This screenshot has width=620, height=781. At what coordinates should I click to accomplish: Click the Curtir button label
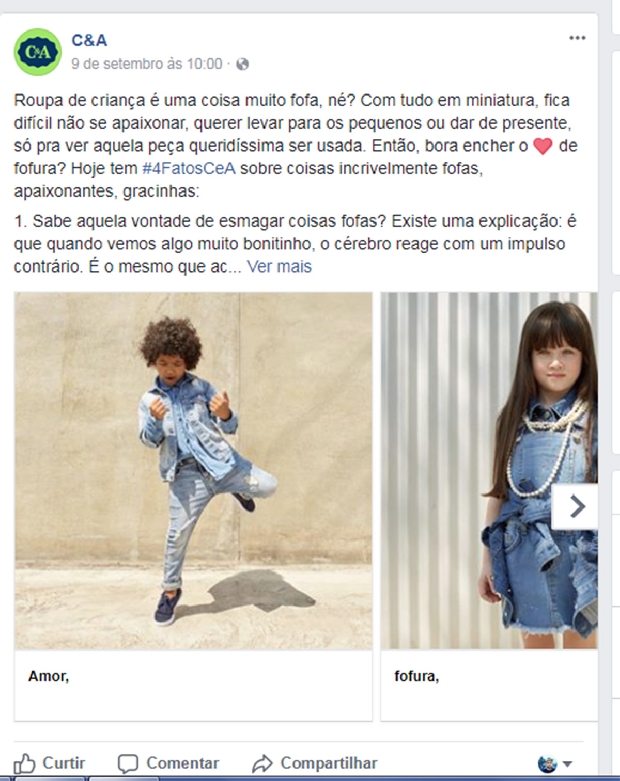[64, 763]
